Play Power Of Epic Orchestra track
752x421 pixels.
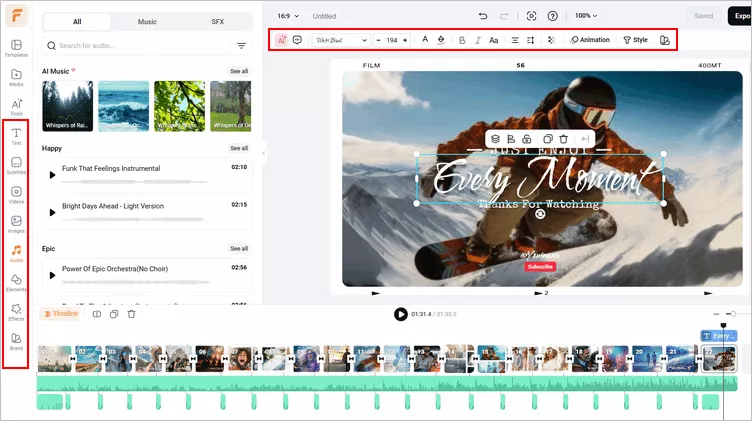tap(52, 275)
